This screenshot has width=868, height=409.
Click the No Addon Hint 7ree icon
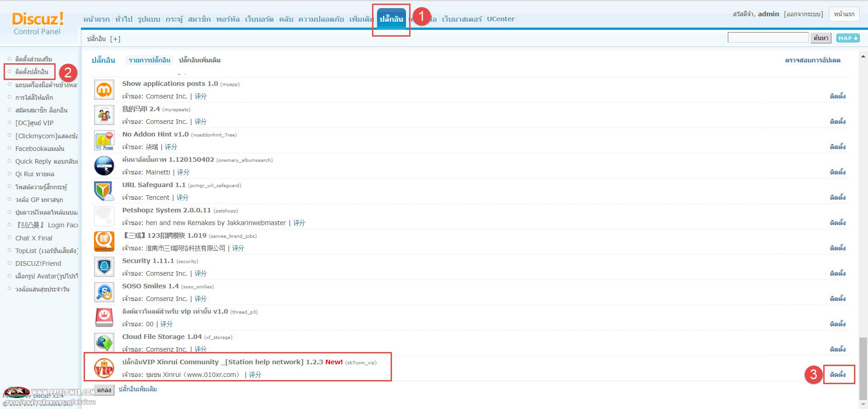click(104, 140)
